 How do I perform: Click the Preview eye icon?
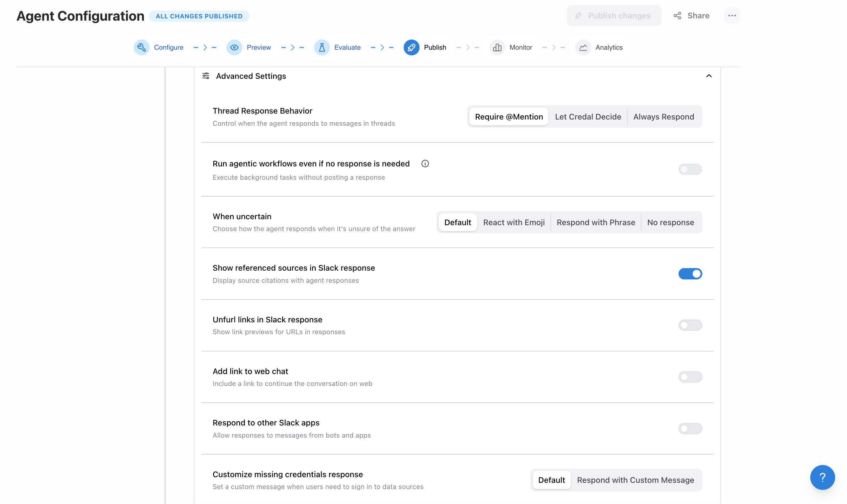[234, 47]
